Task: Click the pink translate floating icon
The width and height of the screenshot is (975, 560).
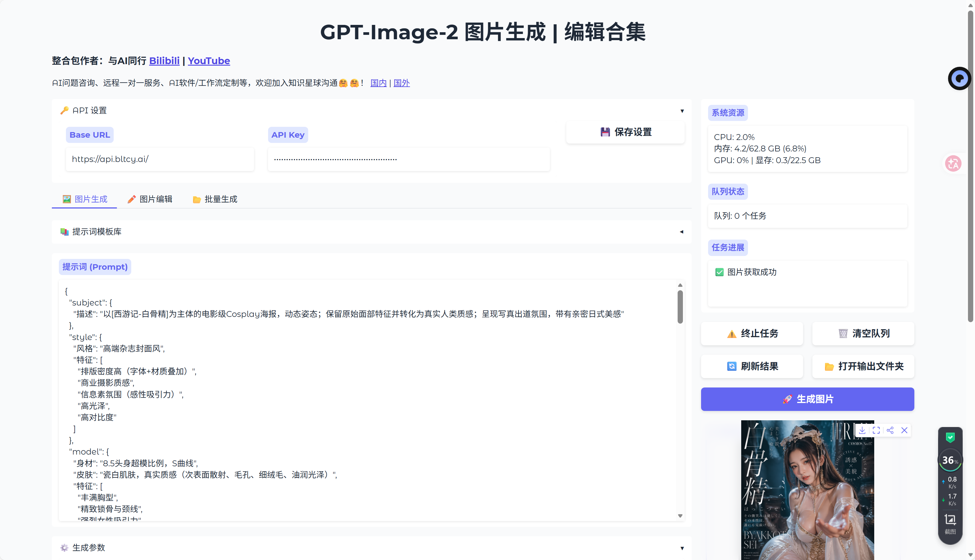Action: (953, 163)
